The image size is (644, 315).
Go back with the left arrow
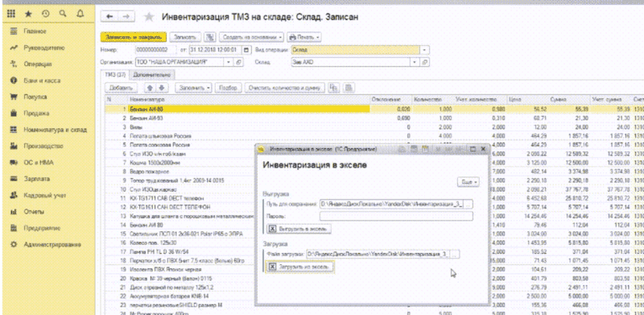pos(109,16)
